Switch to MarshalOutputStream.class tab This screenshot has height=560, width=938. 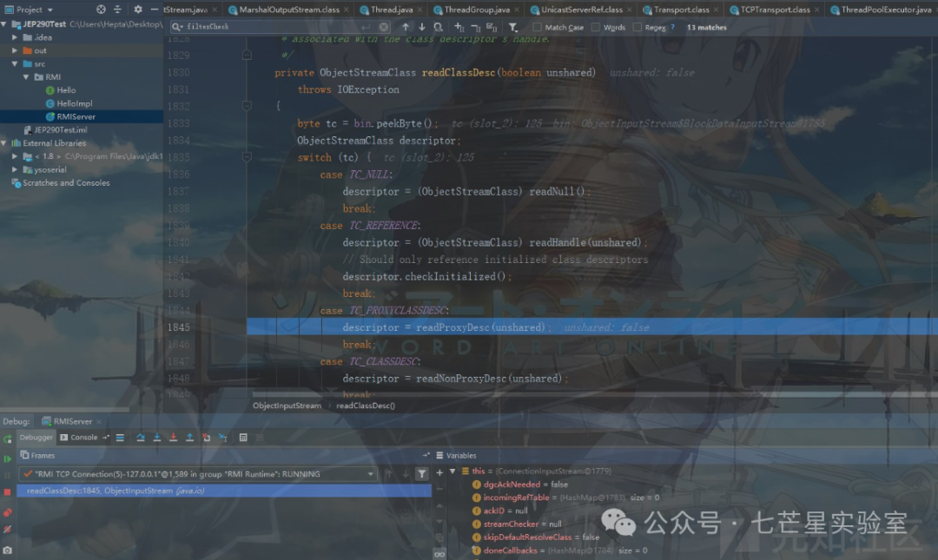coord(289,10)
